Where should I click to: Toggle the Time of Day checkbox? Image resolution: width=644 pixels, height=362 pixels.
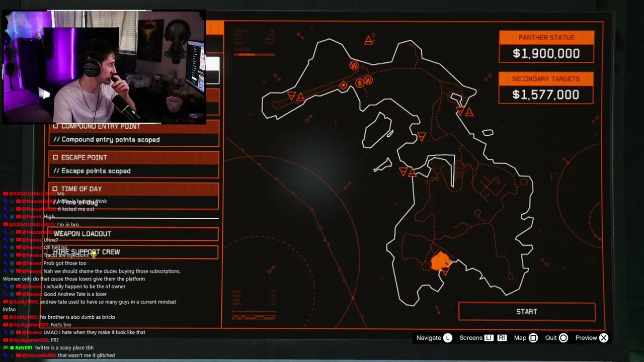pyautogui.click(x=55, y=189)
